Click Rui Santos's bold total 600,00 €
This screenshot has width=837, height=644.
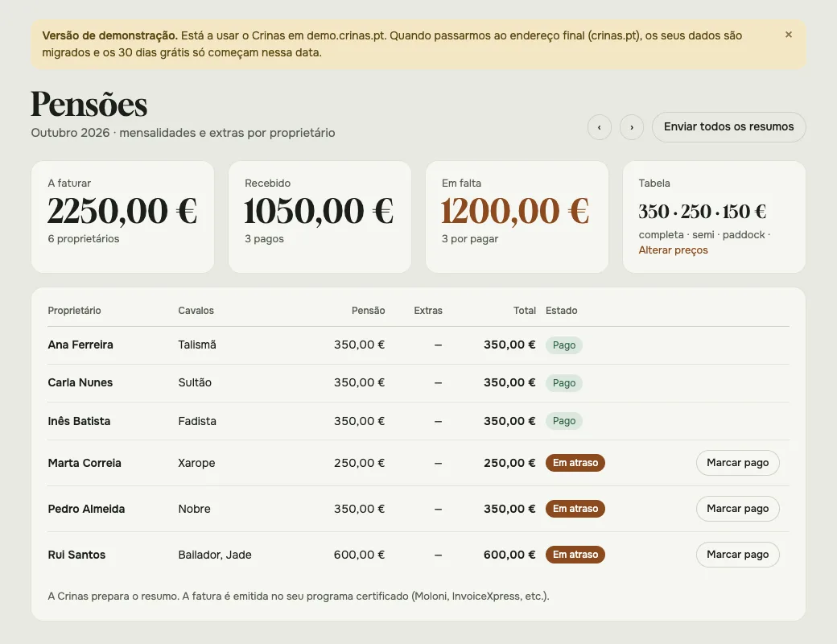point(509,555)
